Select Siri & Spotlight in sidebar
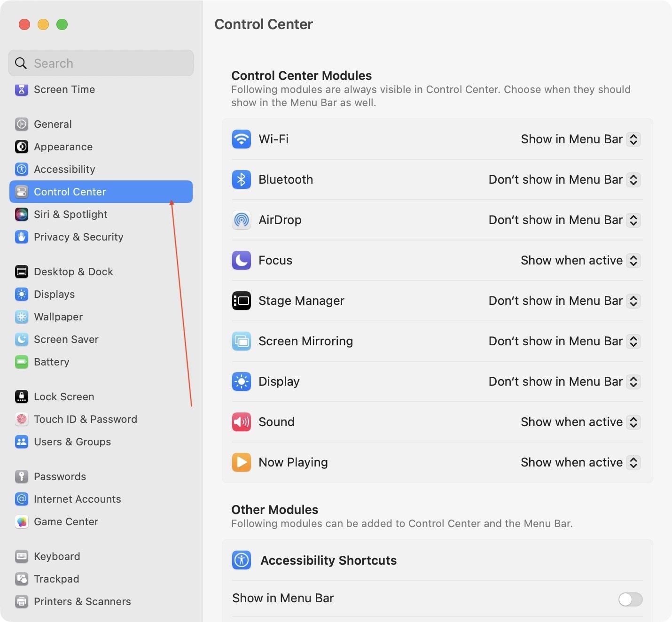 click(x=70, y=214)
